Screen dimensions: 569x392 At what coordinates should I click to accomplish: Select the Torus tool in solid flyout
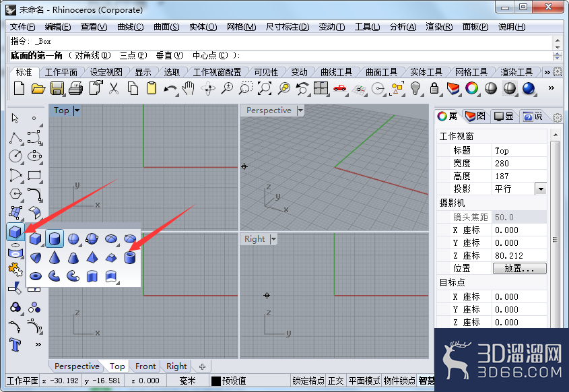(36, 276)
